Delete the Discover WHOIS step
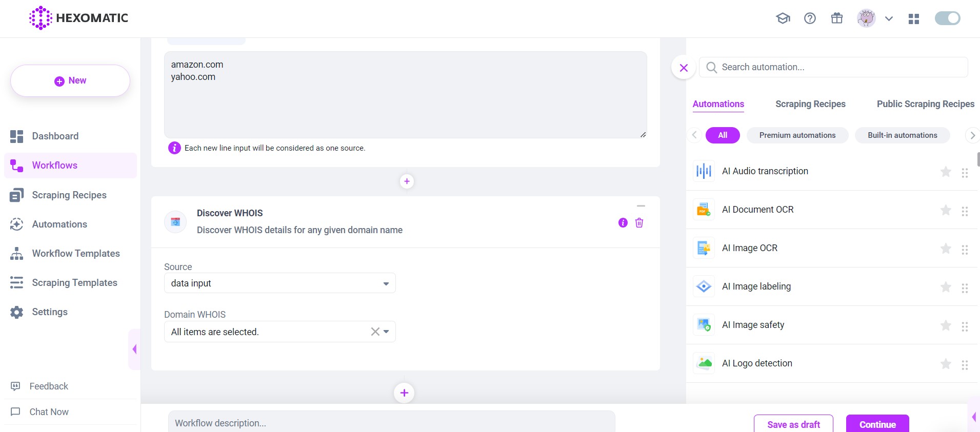The image size is (980, 432). tap(639, 223)
